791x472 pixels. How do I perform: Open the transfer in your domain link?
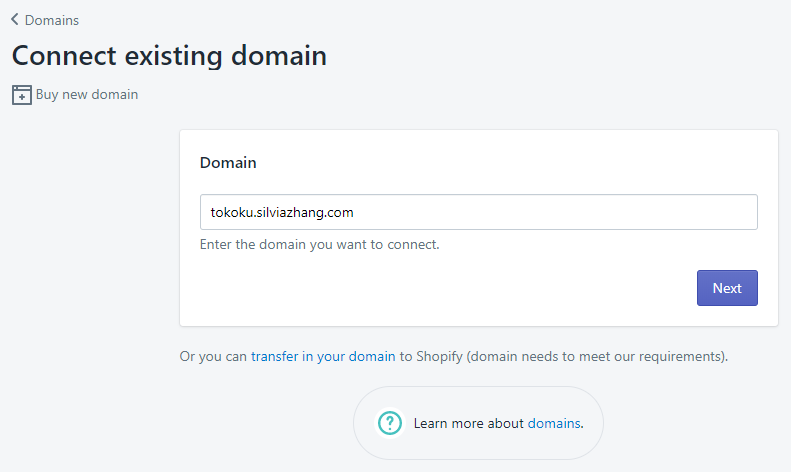point(323,357)
